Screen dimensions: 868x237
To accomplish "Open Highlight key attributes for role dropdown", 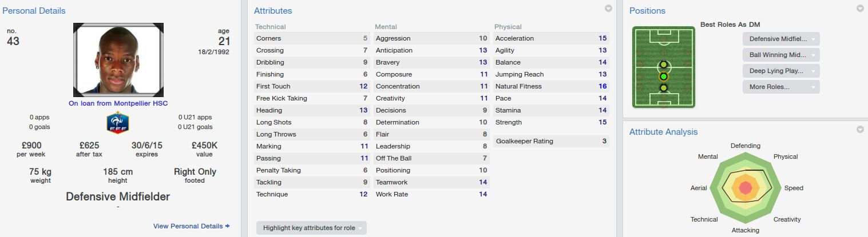I will (311, 228).
